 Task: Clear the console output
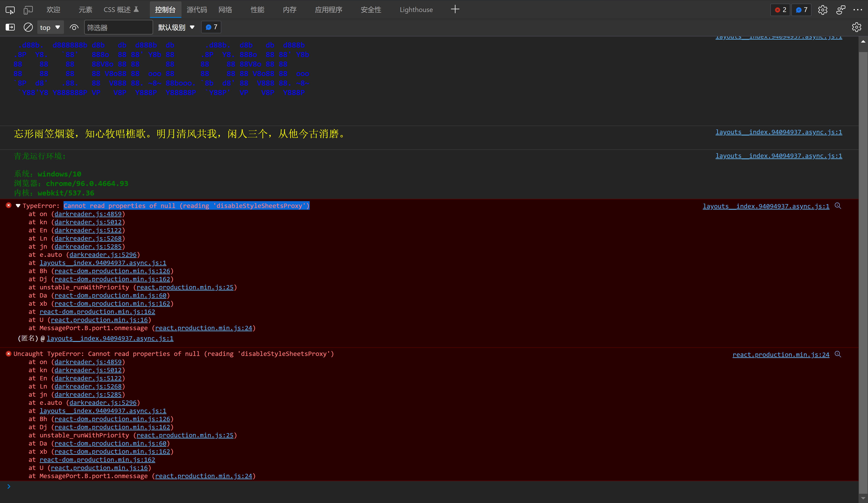28,27
